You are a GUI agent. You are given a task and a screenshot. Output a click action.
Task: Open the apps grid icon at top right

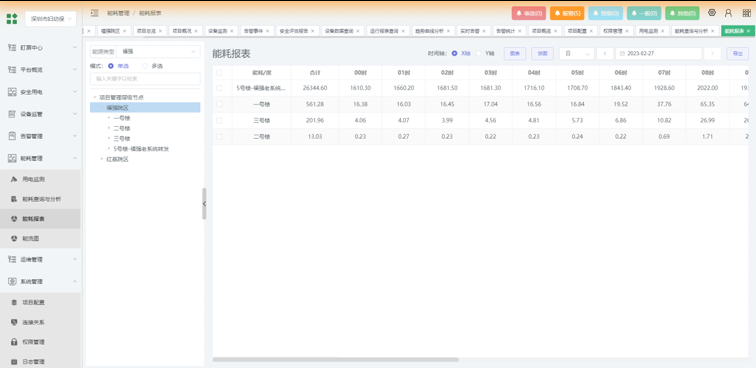click(746, 13)
